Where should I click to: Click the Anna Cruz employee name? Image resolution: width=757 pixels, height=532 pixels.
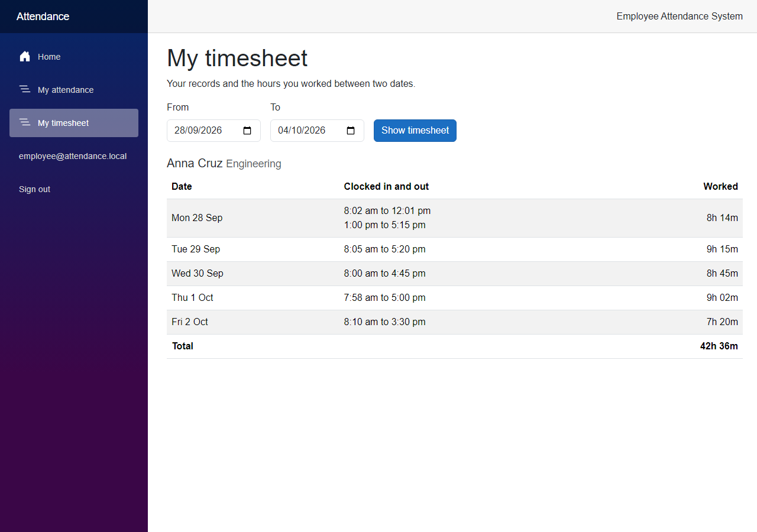195,163
